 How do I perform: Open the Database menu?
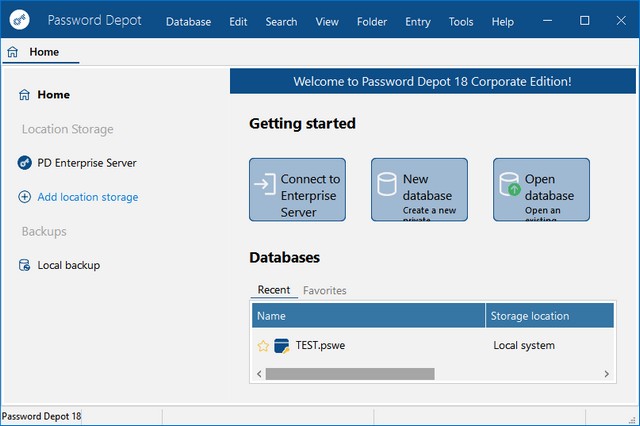188,21
